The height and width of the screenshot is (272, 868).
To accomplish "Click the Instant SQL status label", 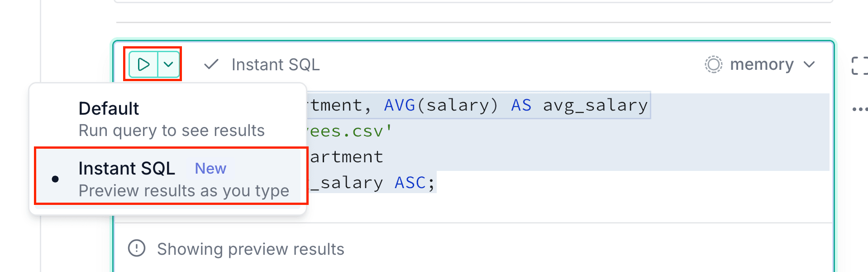I will (276, 65).
